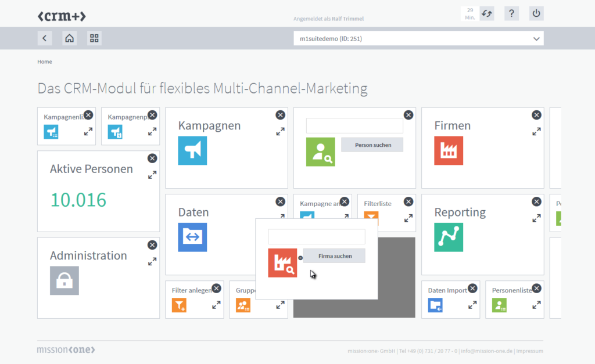Open the m1suitedemo account dropdown

tap(418, 39)
